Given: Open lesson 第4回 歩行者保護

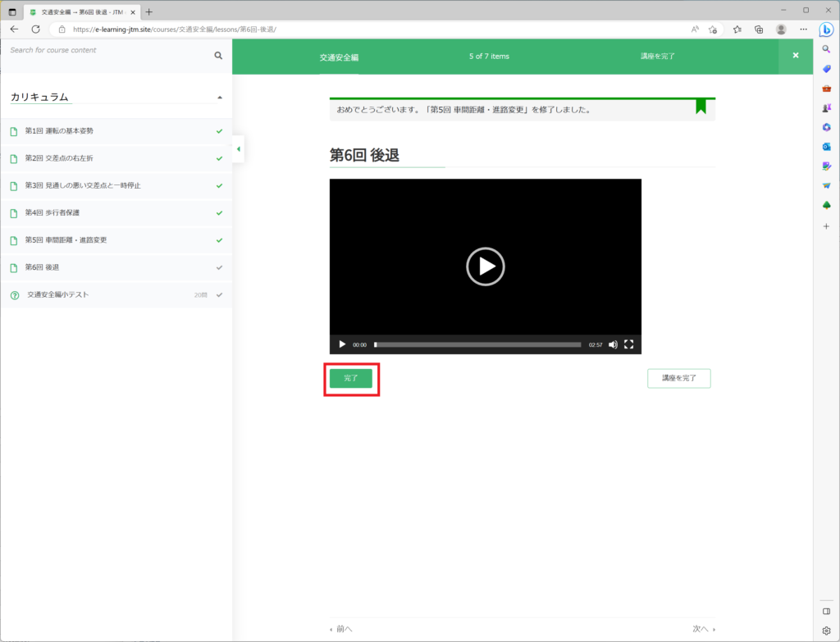Looking at the screenshot, I should click(x=52, y=212).
